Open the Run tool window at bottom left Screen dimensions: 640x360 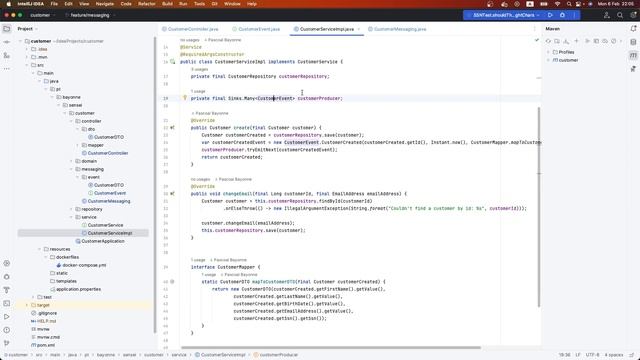coord(7,317)
